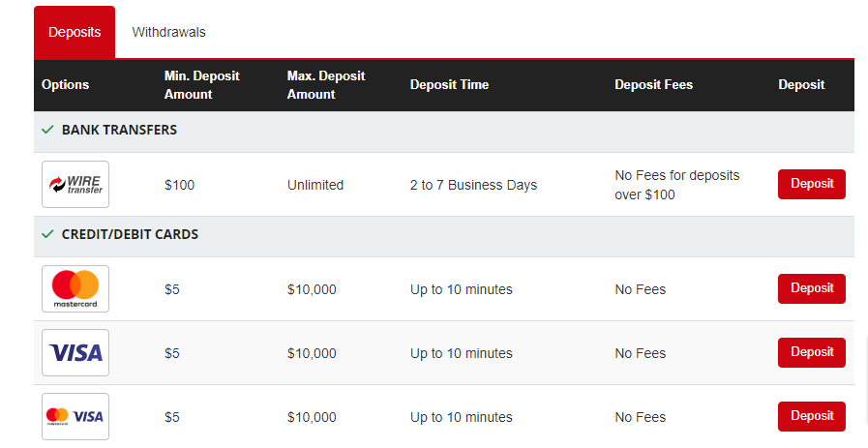Click the Deposit Fees column header

[654, 85]
